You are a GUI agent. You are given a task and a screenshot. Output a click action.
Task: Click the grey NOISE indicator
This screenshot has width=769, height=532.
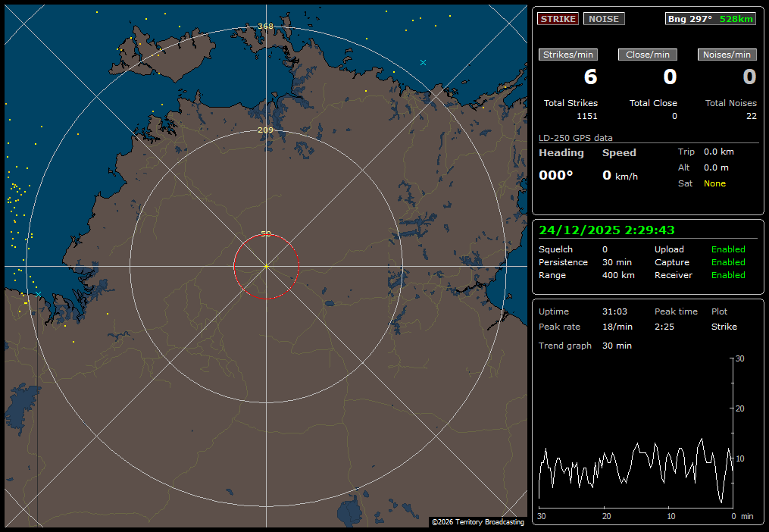point(604,19)
